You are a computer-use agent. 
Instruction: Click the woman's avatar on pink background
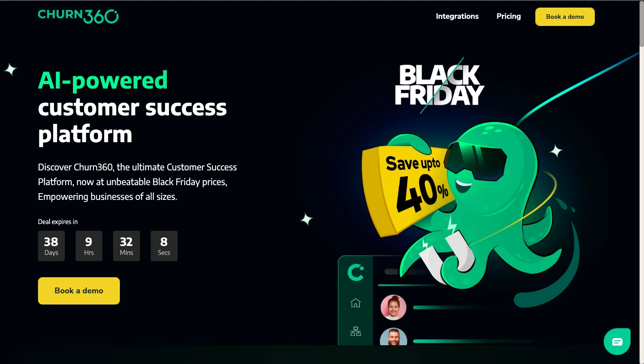(394, 308)
